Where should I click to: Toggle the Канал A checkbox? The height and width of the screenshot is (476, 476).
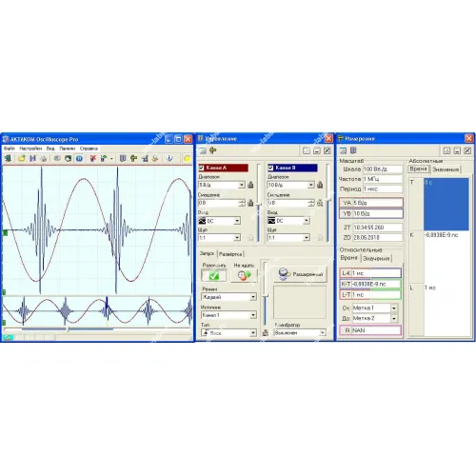[x=202, y=168]
